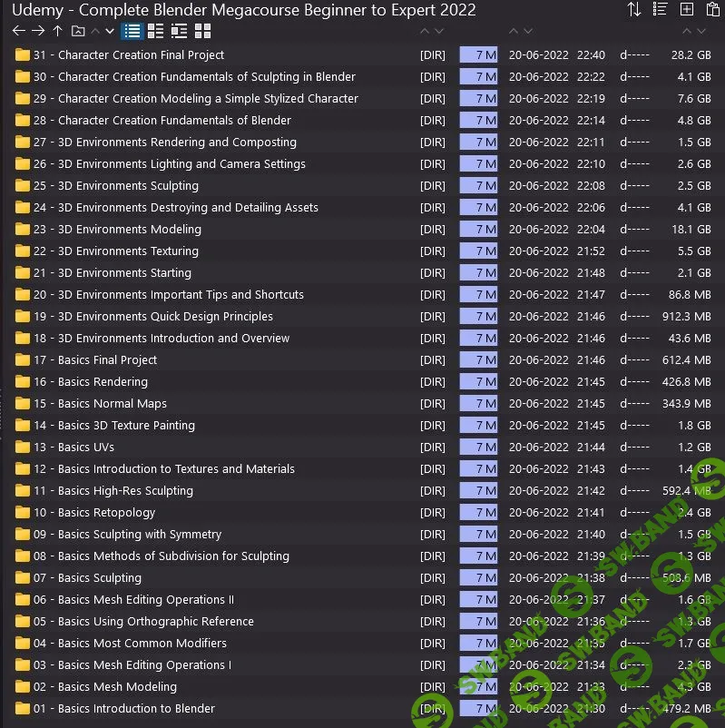Expand the small down chevron beside root folder icon
Viewport: 725px width, 728px height.
click(110, 31)
